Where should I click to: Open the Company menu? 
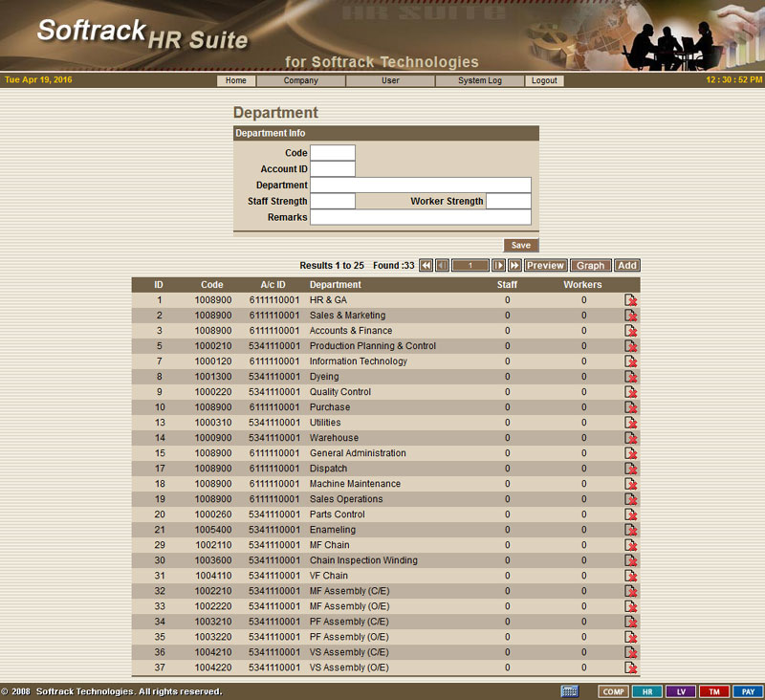300,81
